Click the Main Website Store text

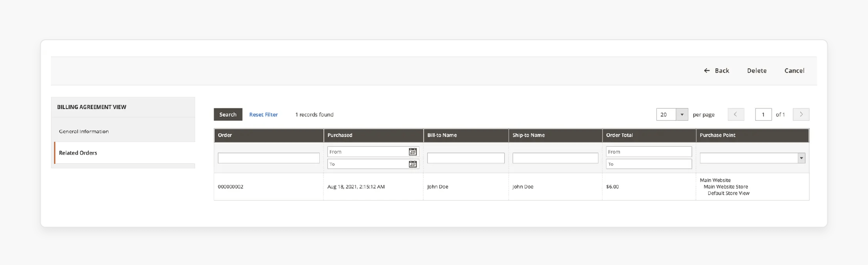(726, 187)
